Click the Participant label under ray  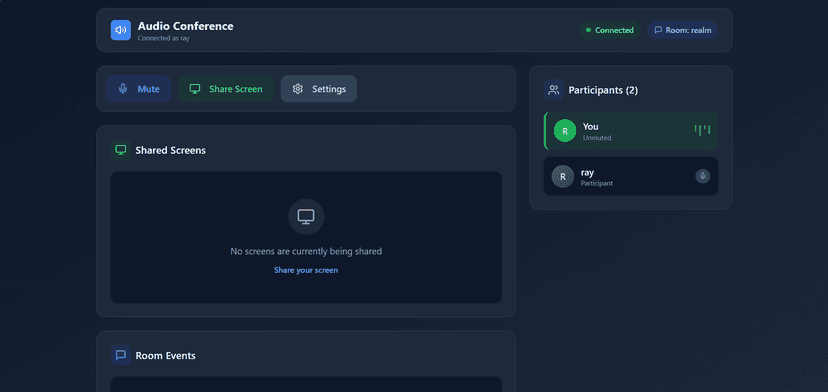(597, 183)
